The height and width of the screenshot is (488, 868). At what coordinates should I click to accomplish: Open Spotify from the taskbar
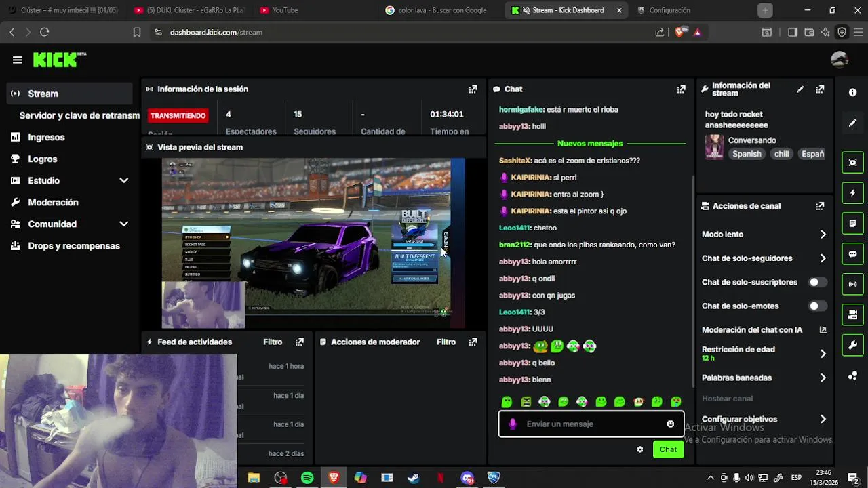click(307, 478)
